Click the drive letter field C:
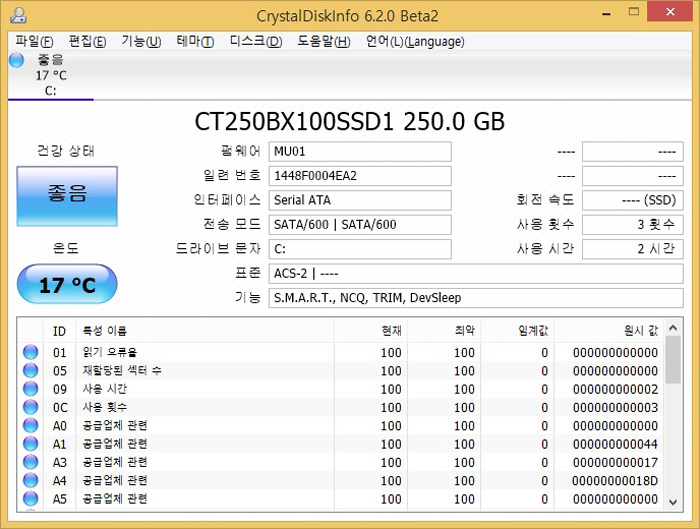This screenshot has width=700, height=529. 360,249
